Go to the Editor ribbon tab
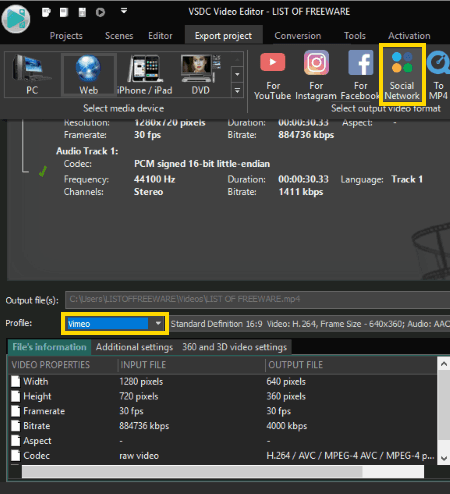This screenshot has width=450, height=494. (160, 36)
